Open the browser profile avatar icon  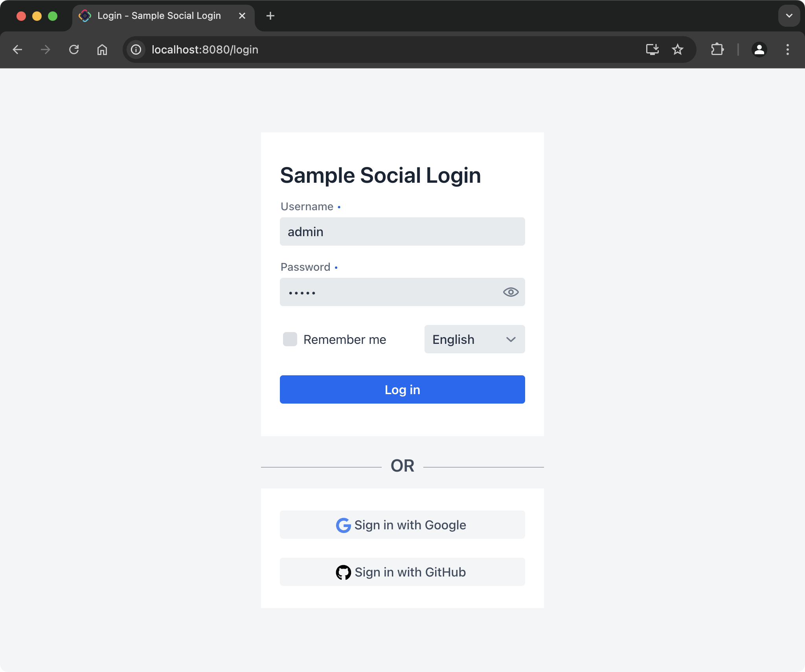[x=759, y=50]
